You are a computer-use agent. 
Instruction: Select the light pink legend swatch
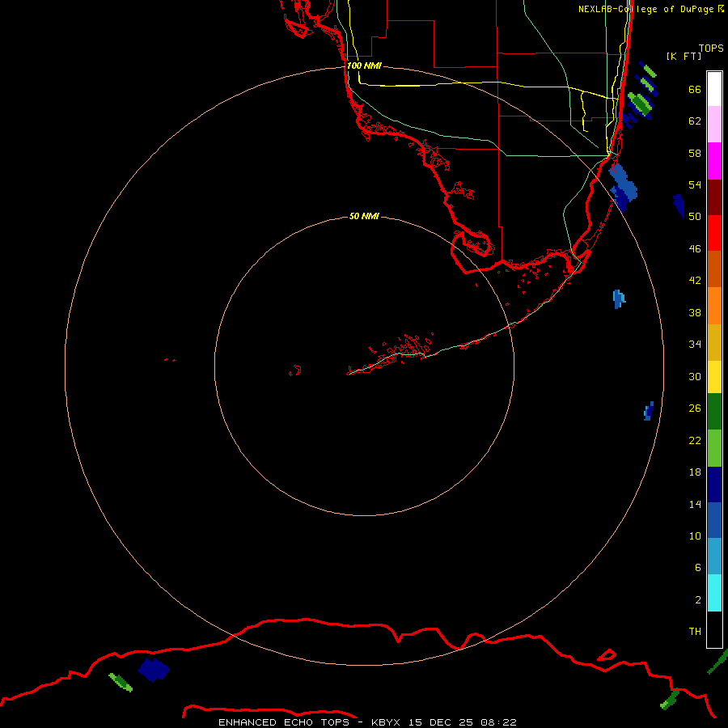coord(714,125)
